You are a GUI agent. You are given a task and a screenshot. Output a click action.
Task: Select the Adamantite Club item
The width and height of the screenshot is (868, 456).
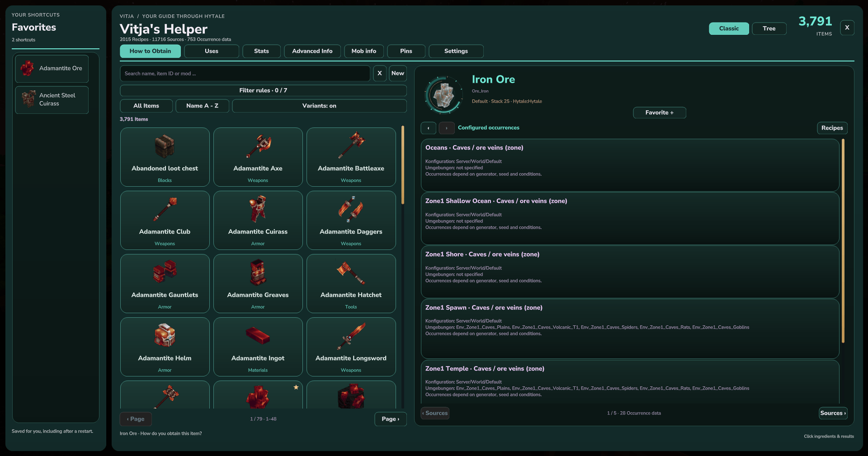click(165, 220)
